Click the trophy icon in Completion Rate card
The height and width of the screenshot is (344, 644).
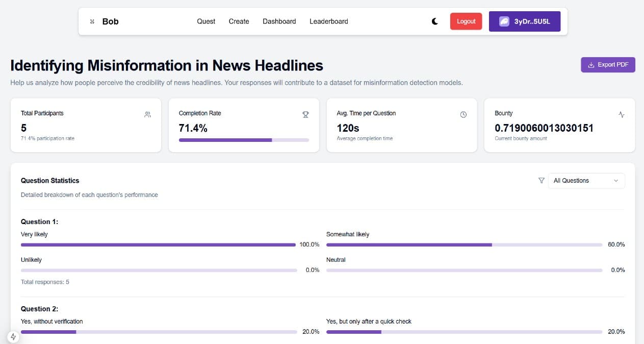305,115
